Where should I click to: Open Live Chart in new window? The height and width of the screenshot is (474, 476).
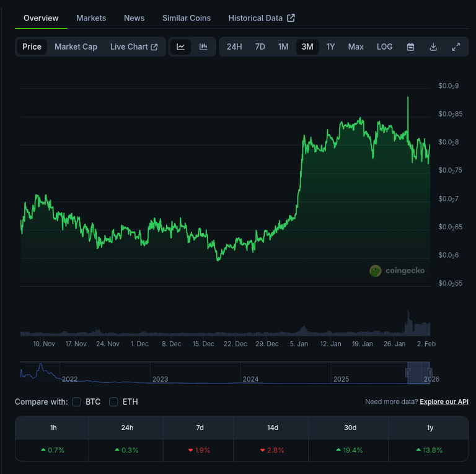click(x=134, y=47)
